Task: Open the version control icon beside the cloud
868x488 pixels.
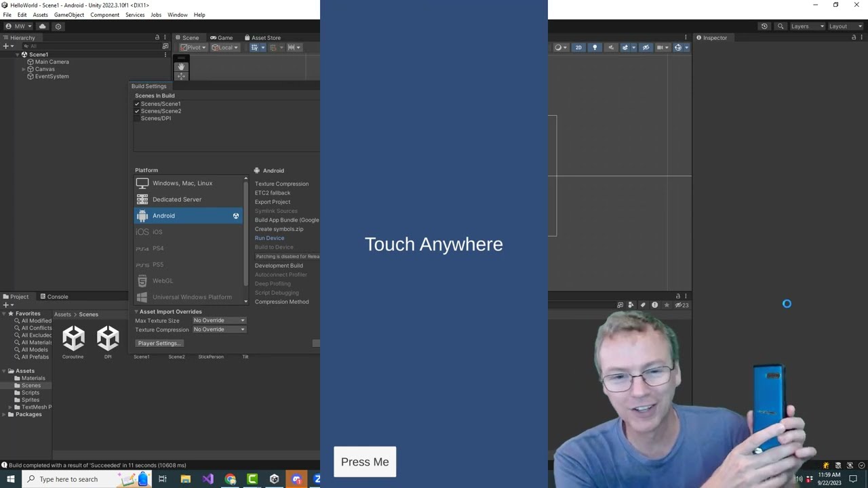Action: [58, 26]
